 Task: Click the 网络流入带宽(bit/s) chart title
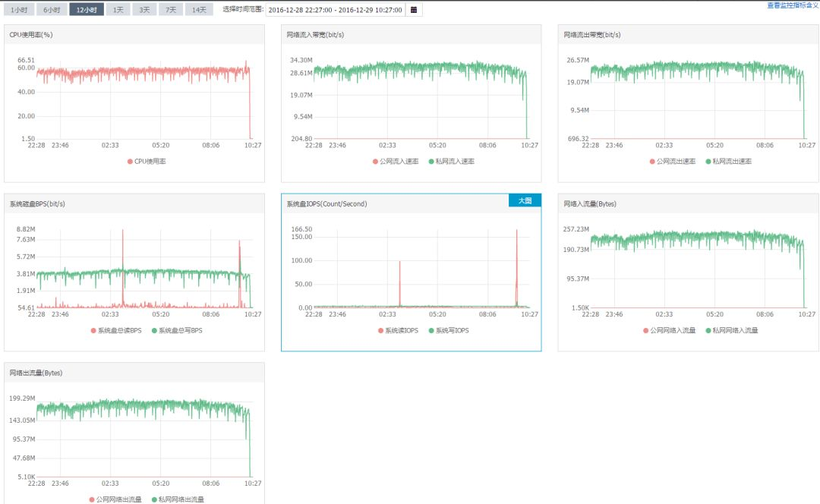click(315, 34)
